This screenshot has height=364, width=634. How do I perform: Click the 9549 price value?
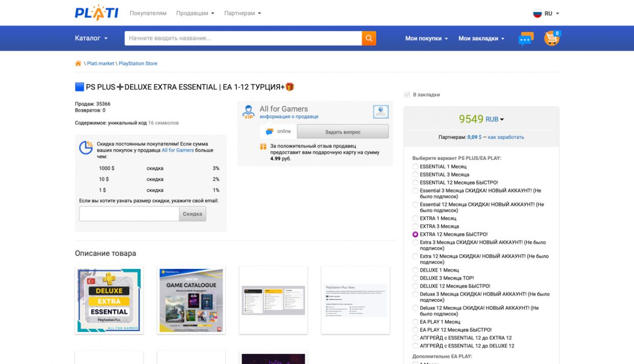point(471,119)
